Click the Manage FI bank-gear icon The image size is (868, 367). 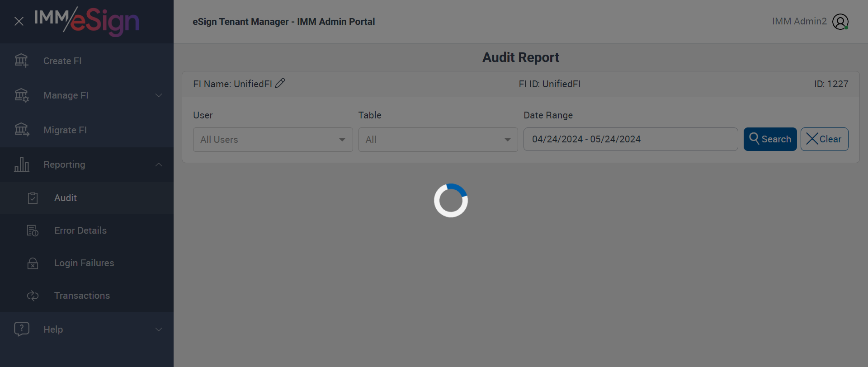(21, 95)
